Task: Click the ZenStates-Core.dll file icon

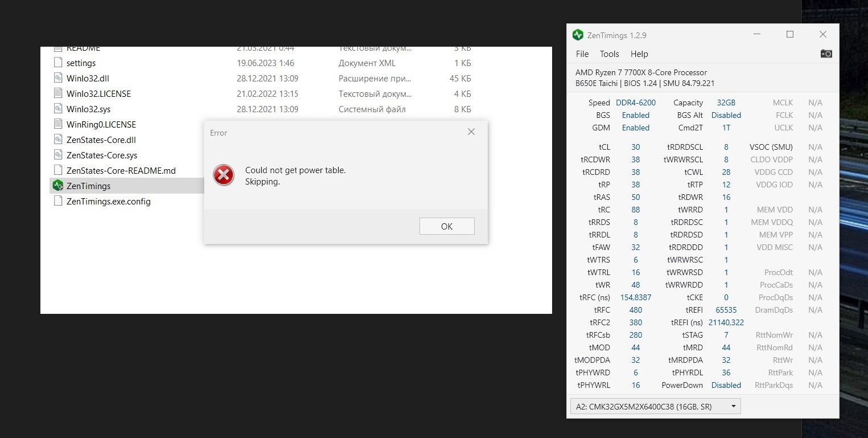Action: (x=57, y=140)
